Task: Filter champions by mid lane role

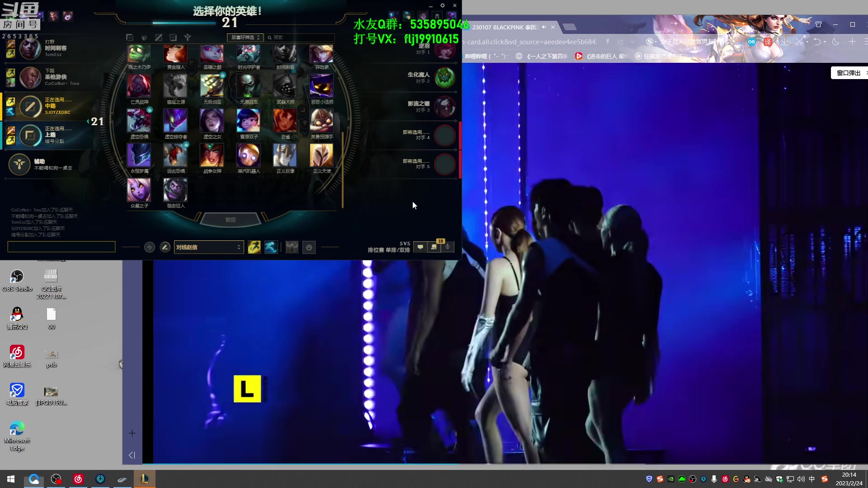Action: coord(159,38)
